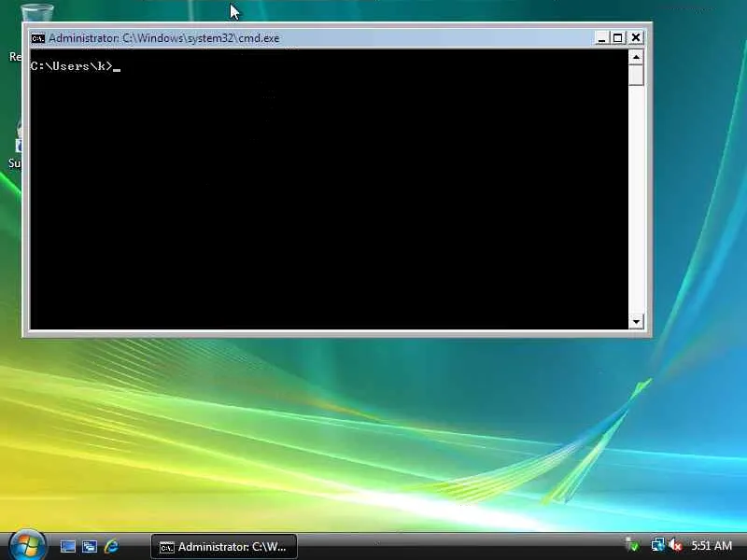Screen dimensions: 747x560
Task: Close the command prompt window
Action: pyautogui.click(x=636, y=37)
